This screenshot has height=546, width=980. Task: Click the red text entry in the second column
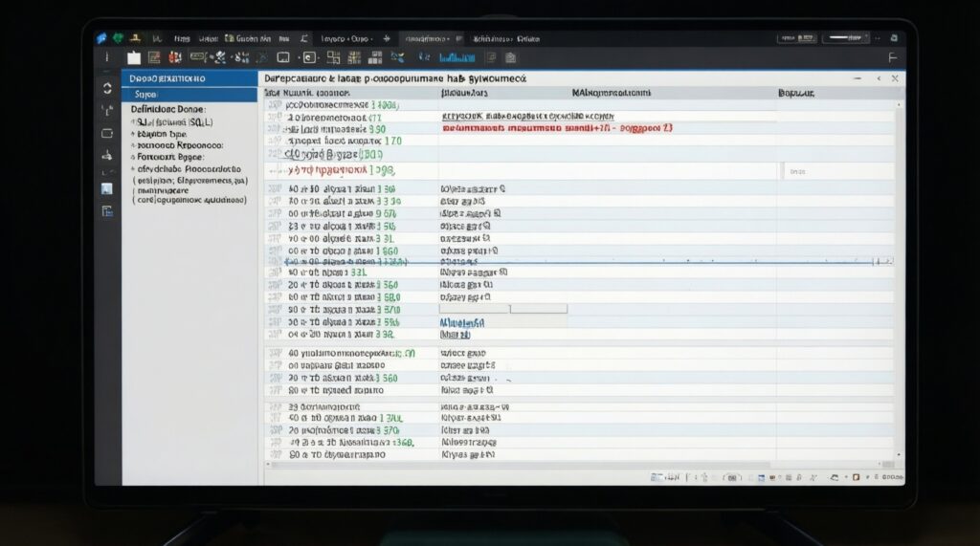tap(558, 128)
